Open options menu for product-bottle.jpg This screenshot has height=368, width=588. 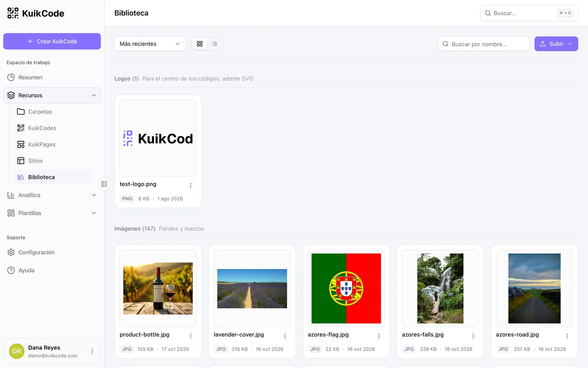click(x=190, y=336)
